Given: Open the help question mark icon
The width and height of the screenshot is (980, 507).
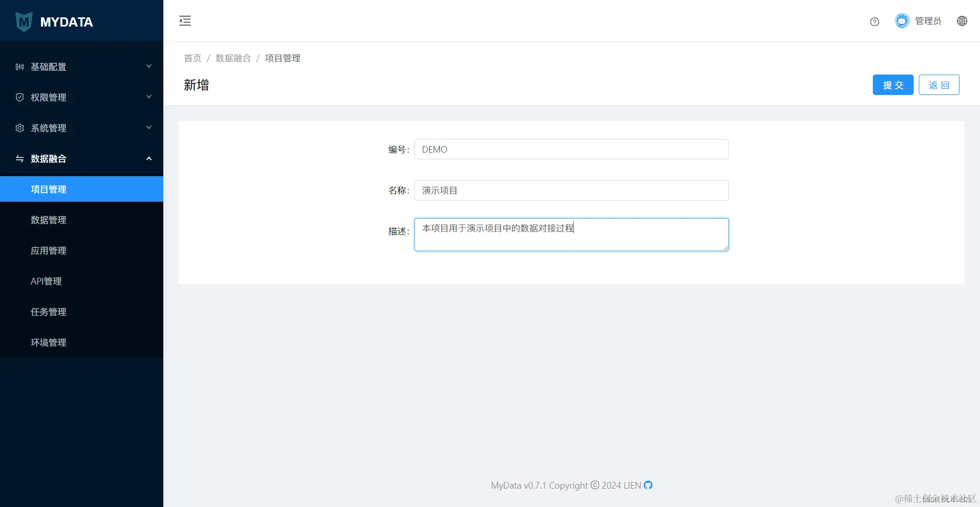Looking at the screenshot, I should coord(874,21).
